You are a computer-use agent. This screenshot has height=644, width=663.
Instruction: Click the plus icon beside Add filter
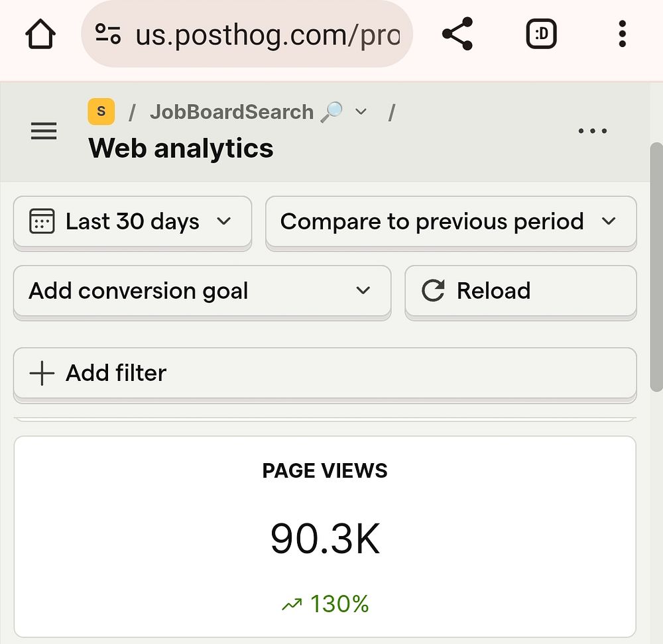[42, 373]
